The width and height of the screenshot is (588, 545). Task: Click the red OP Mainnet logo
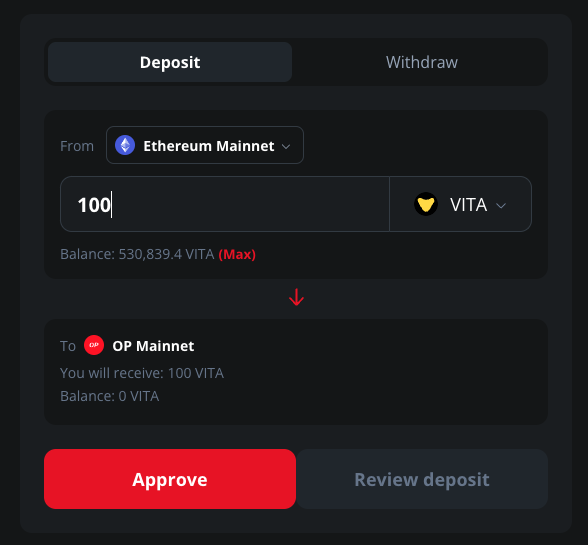pos(94,345)
